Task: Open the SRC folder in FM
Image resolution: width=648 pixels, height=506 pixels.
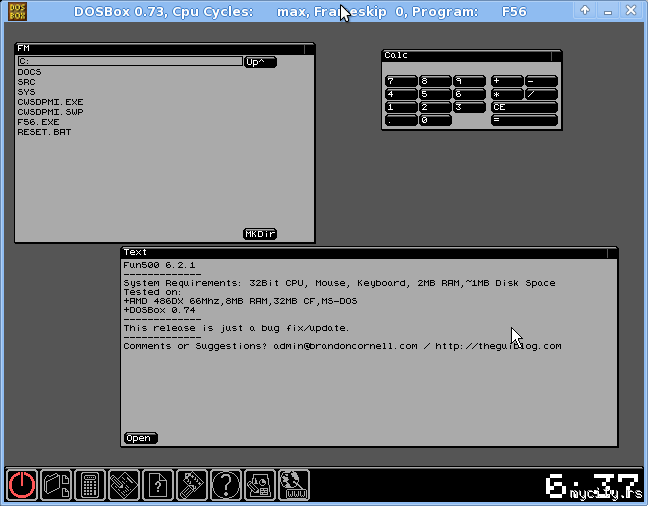Action: coord(26,82)
